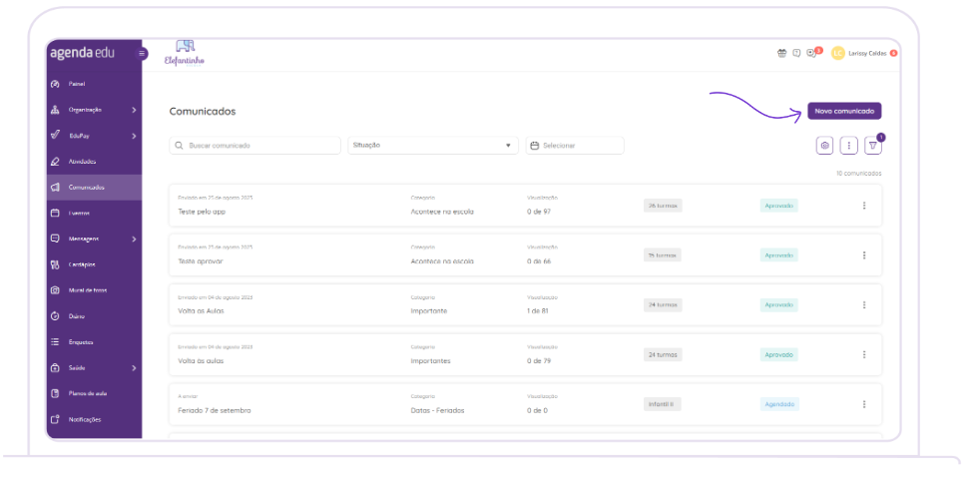Screen dimensions: 980x481
Task: Expand the Organização submenu chevron
Action: click(134, 110)
